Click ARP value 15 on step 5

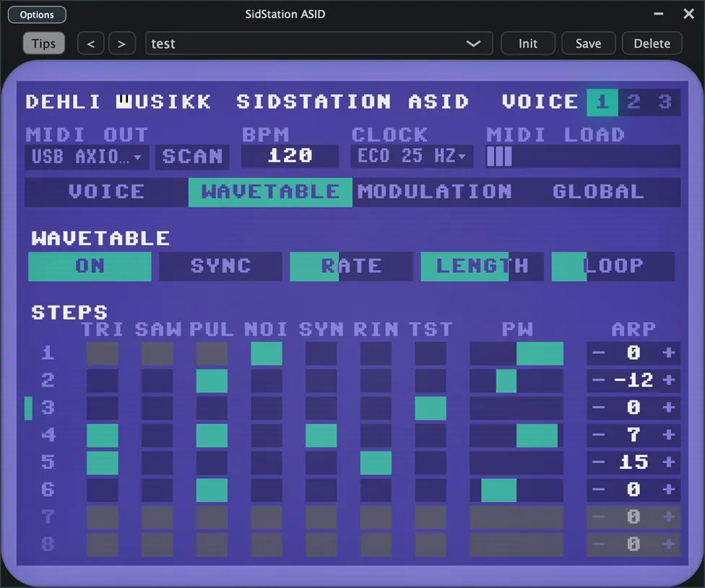pyautogui.click(x=633, y=462)
